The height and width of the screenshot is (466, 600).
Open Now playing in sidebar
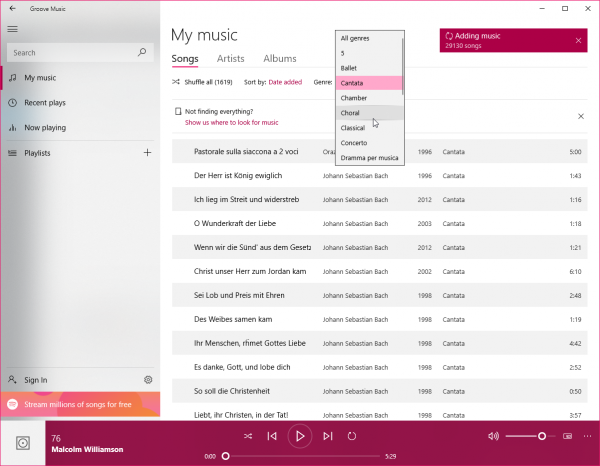[x=80, y=127]
